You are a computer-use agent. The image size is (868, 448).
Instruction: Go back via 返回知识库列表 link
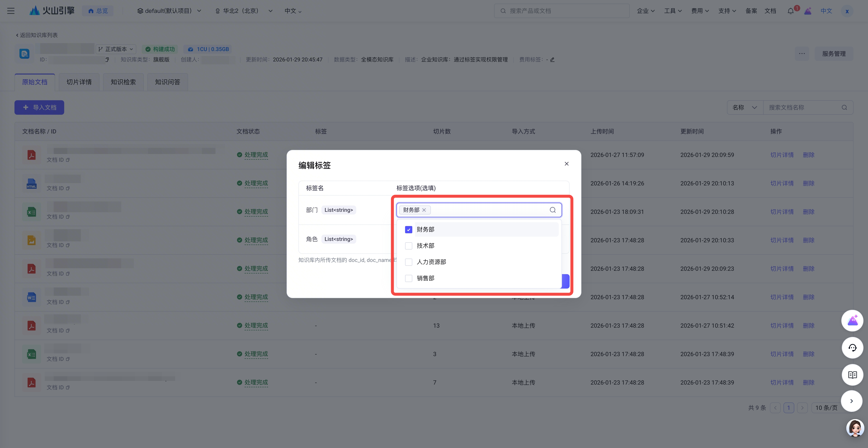37,35
